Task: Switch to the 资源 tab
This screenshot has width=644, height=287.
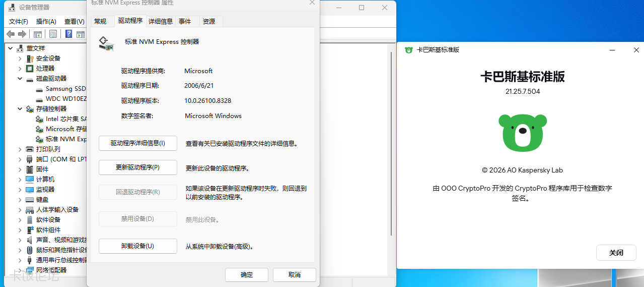Action: (209, 21)
